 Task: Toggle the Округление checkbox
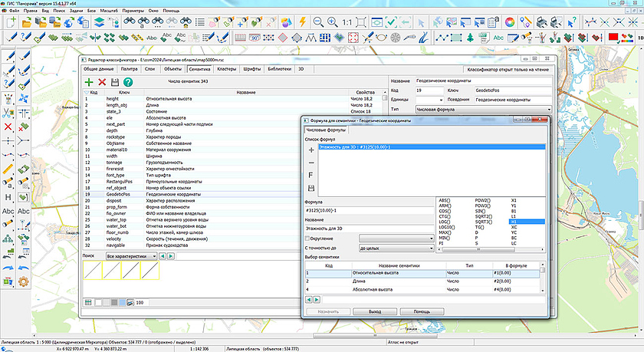(309, 239)
